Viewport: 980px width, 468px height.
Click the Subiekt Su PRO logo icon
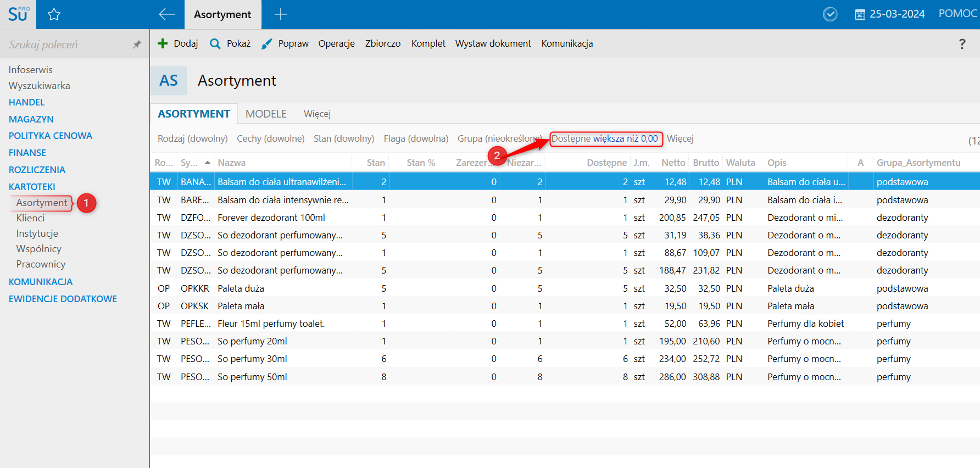(x=18, y=14)
